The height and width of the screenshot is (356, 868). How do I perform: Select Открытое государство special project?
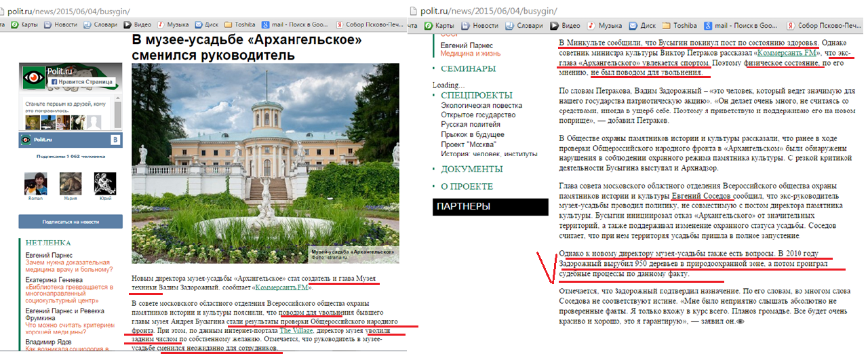tap(478, 115)
